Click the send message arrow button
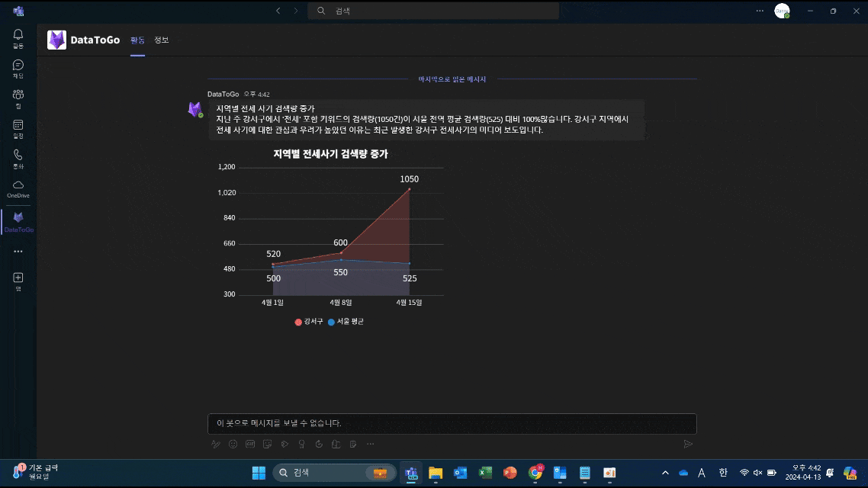Image resolution: width=868 pixels, height=488 pixels. pos(687,444)
